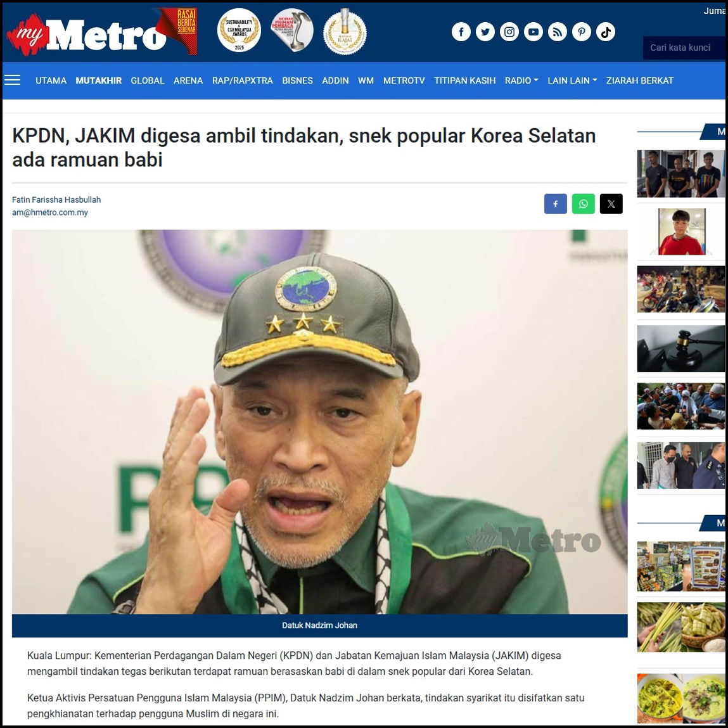
Task: Expand the LAIN LAIN dropdown menu
Action: [572, 80]
